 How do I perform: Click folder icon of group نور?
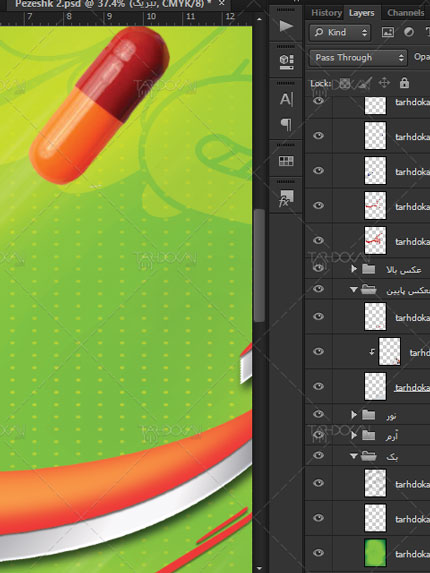368,415
